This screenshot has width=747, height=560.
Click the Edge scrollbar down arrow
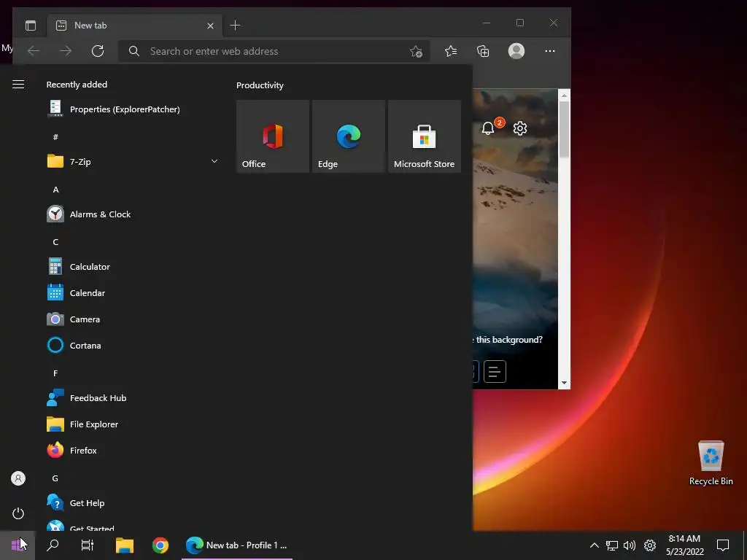[564, 383]
